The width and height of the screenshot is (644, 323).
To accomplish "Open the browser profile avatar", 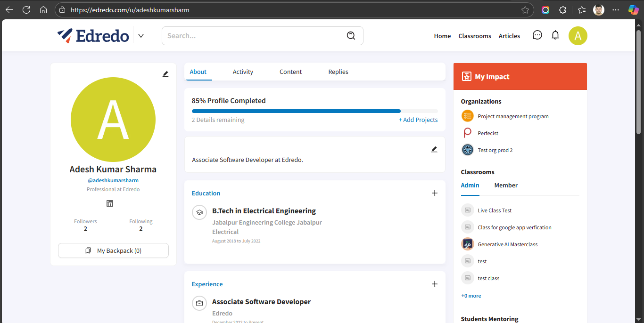I will tap(599, 10).
